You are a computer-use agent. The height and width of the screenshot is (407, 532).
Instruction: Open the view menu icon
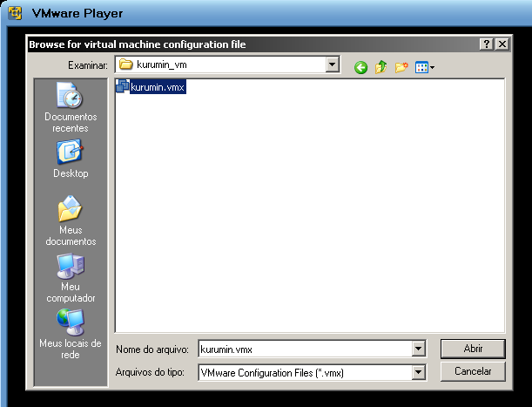click(424, 67)
